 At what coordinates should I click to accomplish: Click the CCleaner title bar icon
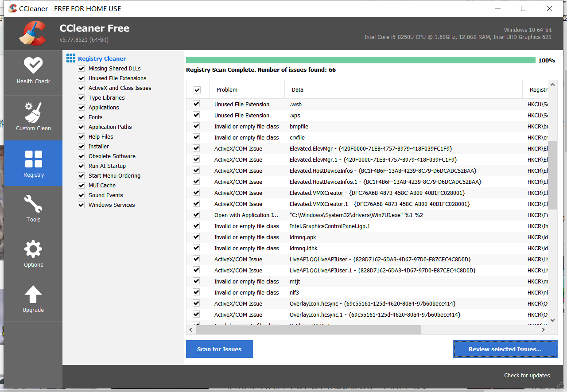pos(13,8)
